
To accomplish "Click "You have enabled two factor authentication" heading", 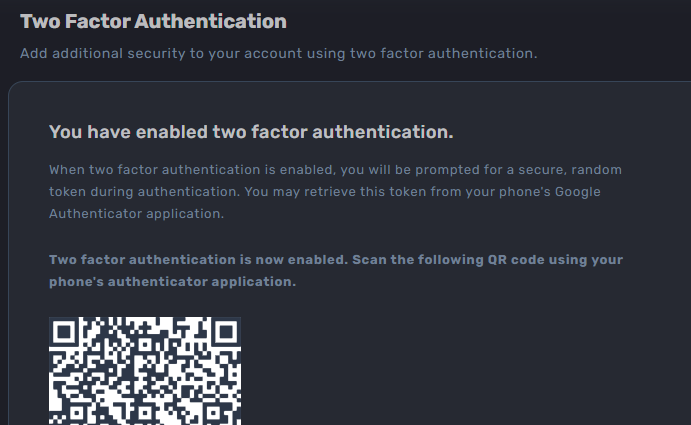I will [251, 132].
